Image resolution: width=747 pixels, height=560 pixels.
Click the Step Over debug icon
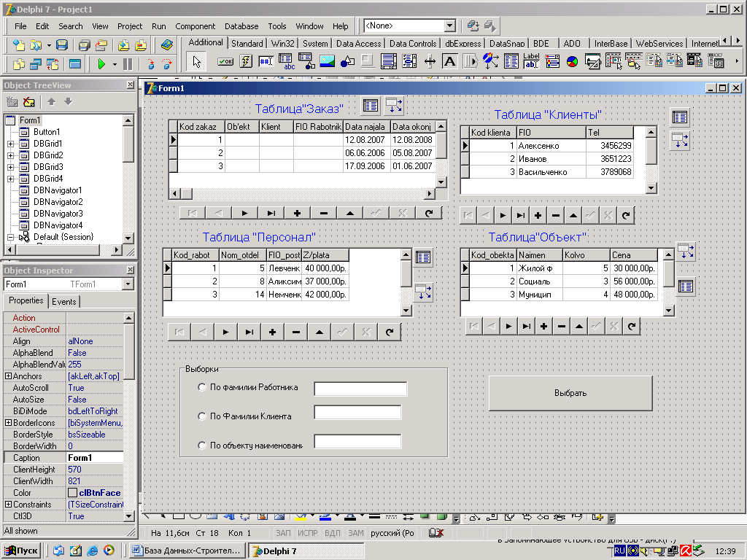point(167,64)
